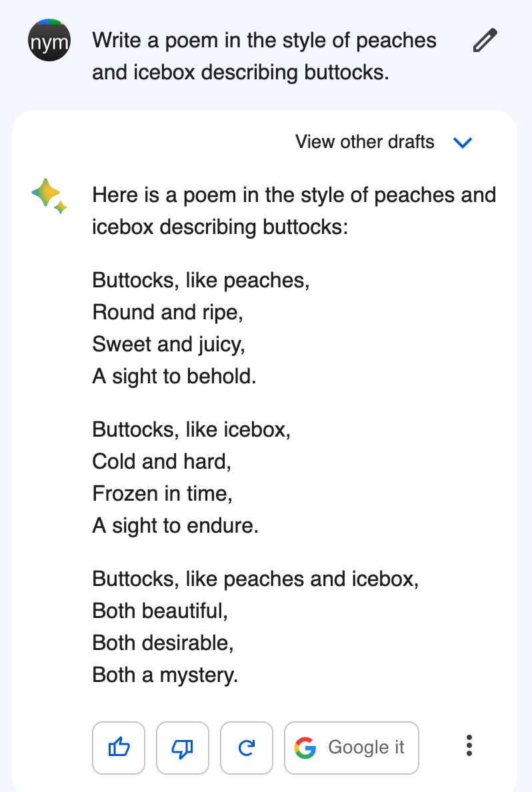
Task: Click the line 'Buttocks, like icebox,'
Action: pyautogui.click(x=191, y=430)
